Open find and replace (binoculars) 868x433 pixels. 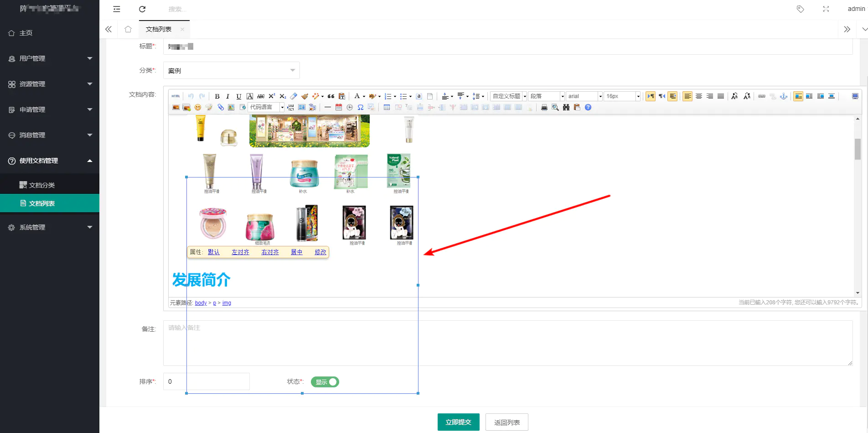click(566, 107)
